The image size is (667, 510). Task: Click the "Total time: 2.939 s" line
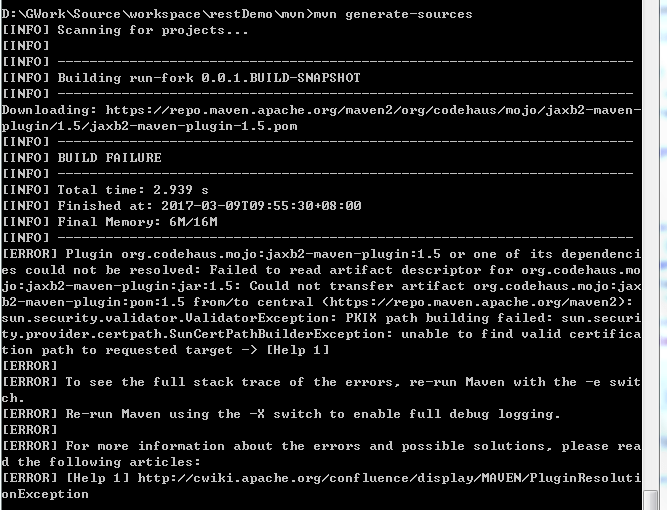[132, 190]
